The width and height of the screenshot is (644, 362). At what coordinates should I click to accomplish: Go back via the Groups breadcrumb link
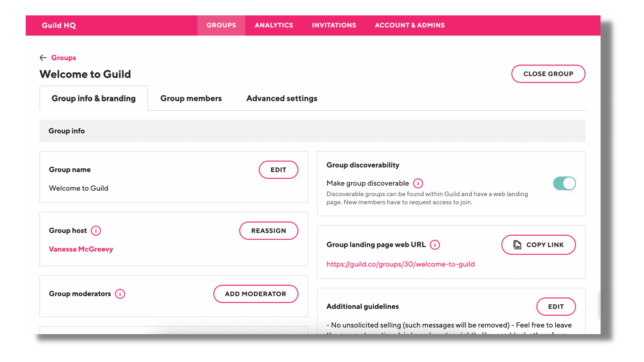[x=63, y=58]
